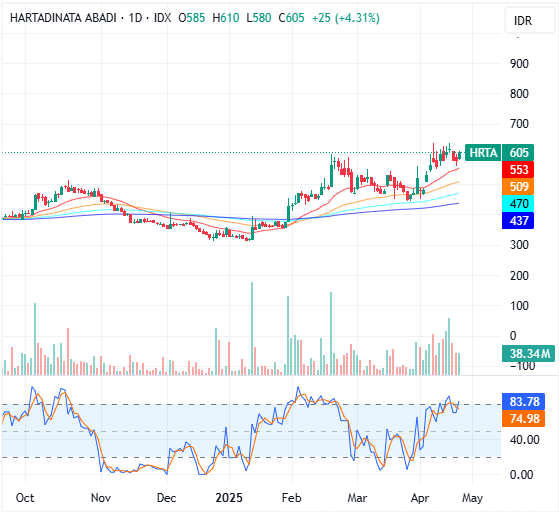Click the 74.98 stochastic %D value
Viewport: 559px width, 512px height.
[x=523, y=418]
